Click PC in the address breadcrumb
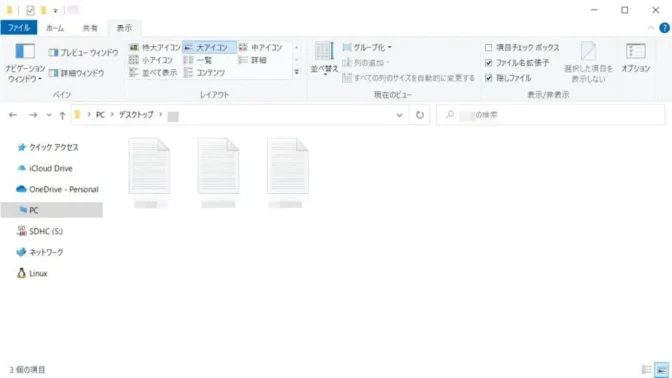 click(100, 115)
